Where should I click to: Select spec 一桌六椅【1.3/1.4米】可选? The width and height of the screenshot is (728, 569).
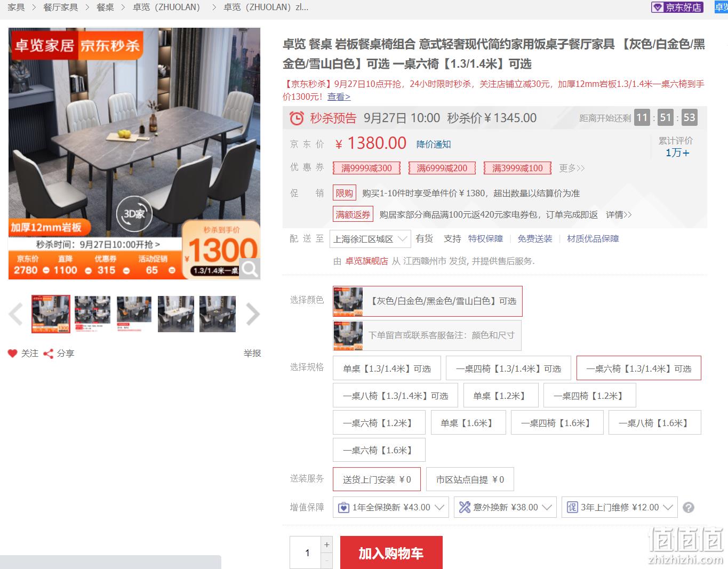(638, 368)
